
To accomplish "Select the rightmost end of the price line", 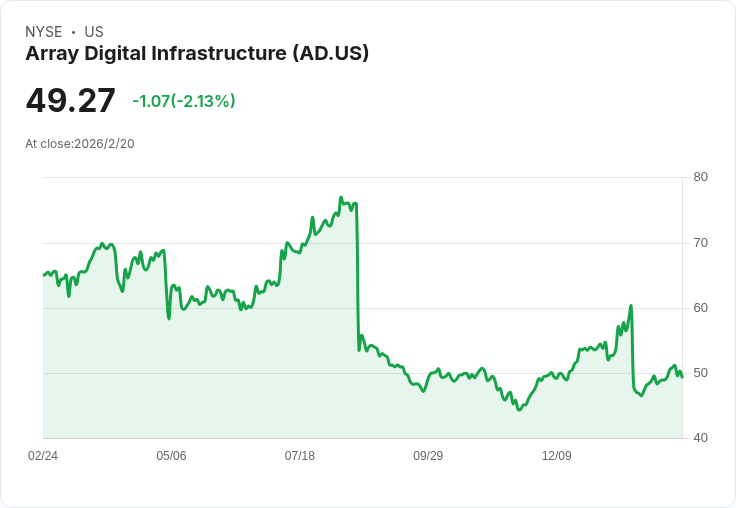I will tap(682, 376).
